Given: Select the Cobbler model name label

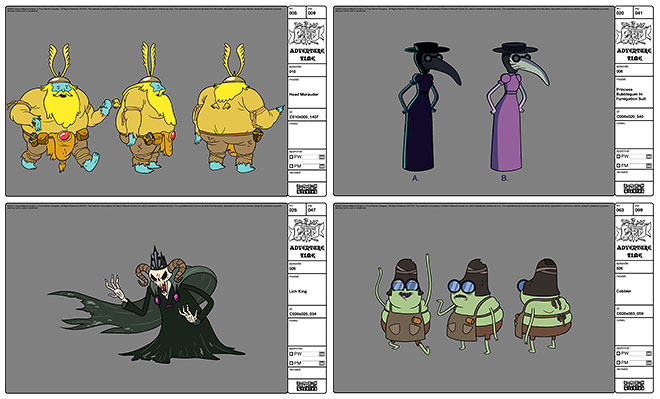Looking at the screenshot, I should (623, 291).
